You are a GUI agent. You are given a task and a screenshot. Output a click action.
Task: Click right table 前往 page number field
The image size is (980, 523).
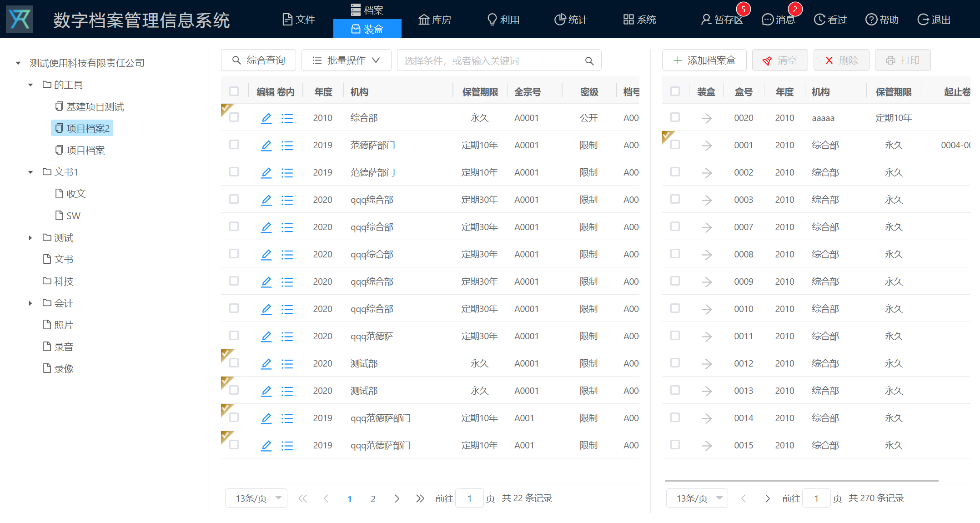816,498
